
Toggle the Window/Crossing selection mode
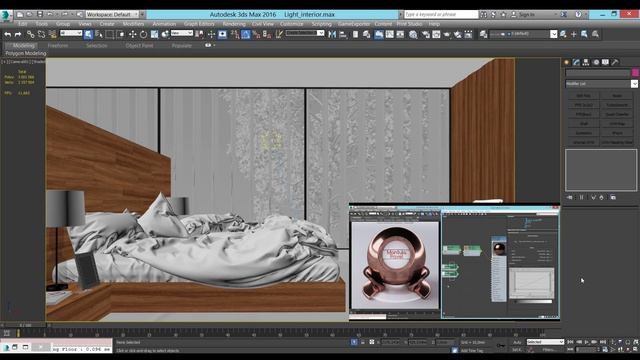click(x=120, y=35)
